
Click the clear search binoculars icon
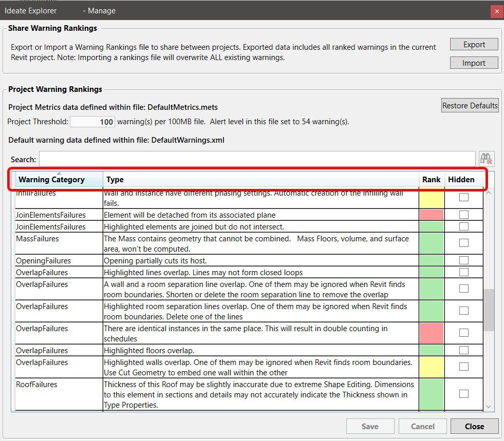click(486, 159)
